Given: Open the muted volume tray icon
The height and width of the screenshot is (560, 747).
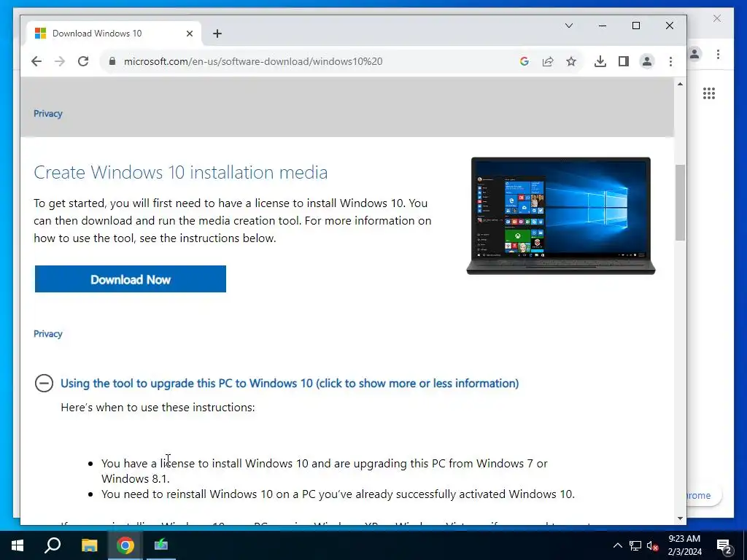Looking at the screenshot, I should pos(653,545).
